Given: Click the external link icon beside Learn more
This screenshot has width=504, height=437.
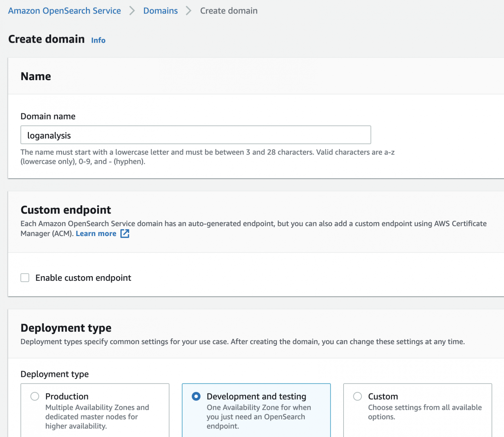Looking at the screenshot, I should coord(125,233).
